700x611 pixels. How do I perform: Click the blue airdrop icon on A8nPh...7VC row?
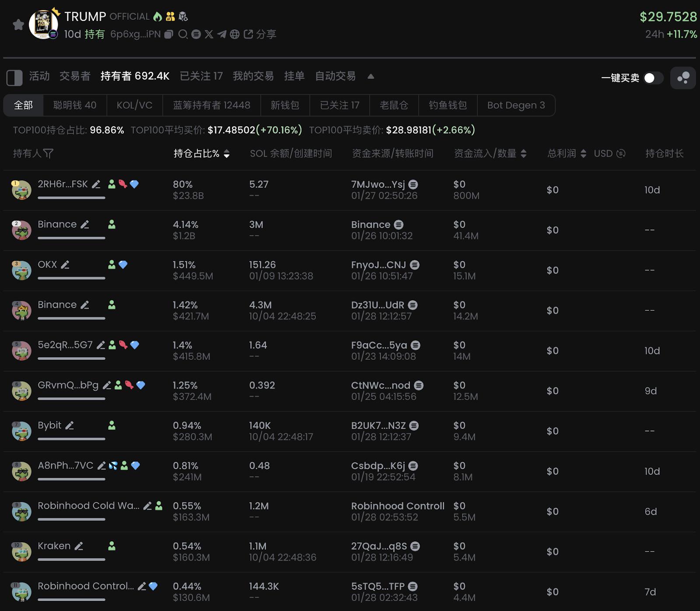coord(113,466)
